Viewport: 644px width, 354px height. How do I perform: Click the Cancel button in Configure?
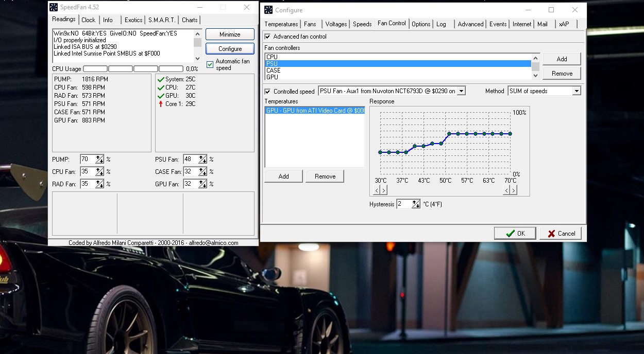(x=561, y=234)
